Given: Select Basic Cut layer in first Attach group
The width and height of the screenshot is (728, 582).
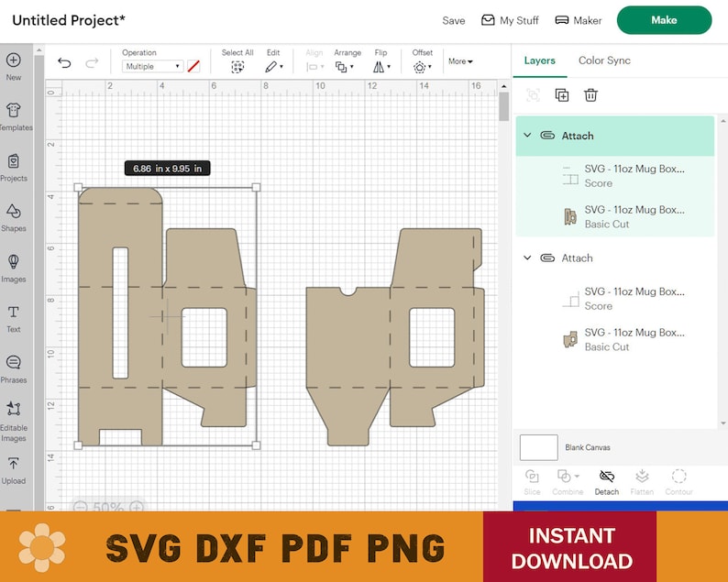Looking at the screenshot, I should [x=614, y=216].
